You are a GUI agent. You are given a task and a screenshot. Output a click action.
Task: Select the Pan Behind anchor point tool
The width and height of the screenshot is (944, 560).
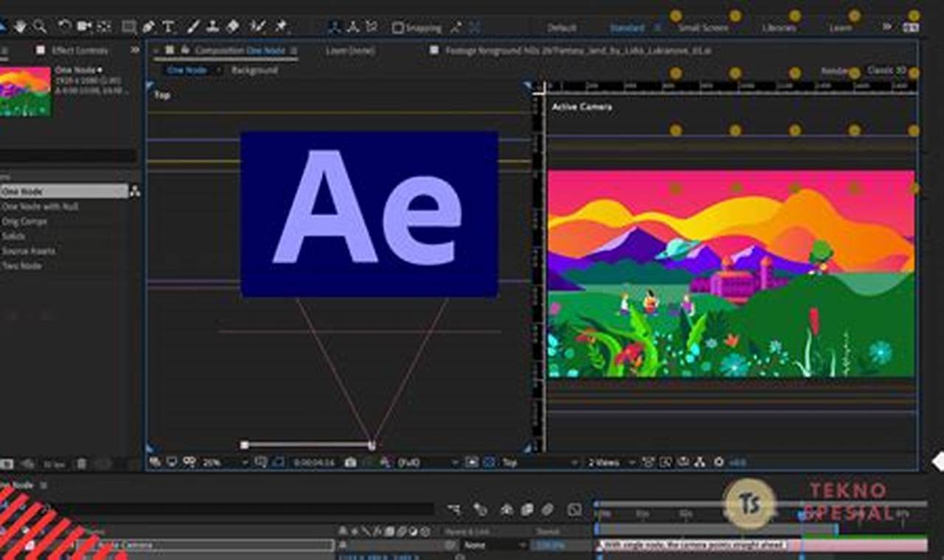click(x=104, y=27)
